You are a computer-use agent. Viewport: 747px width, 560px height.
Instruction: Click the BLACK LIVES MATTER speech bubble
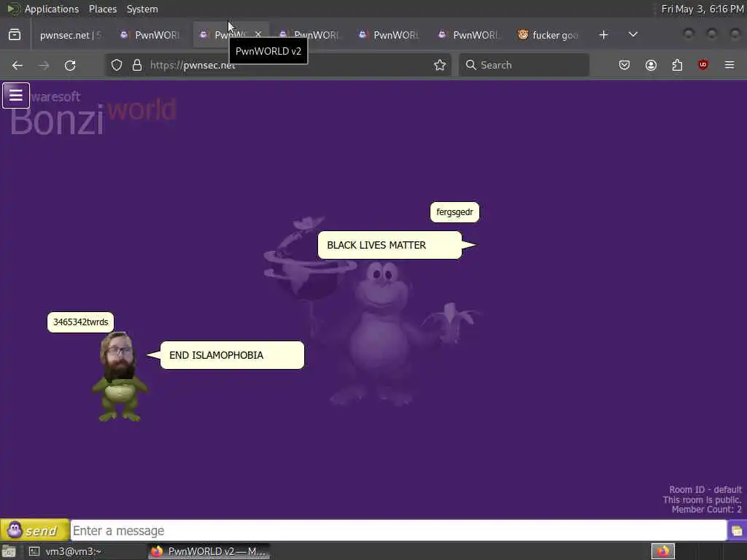(390, 245)
